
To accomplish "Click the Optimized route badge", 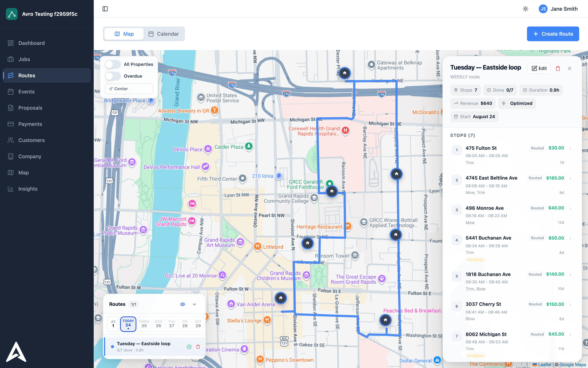I will coord(517,103).
